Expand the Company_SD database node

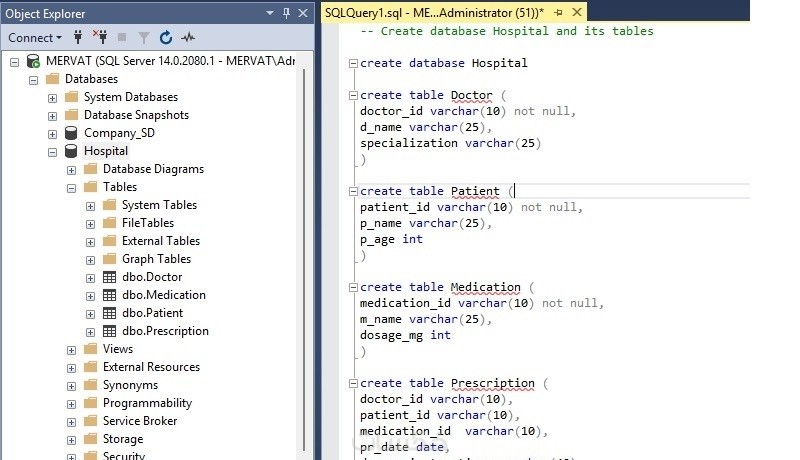click(x=52, y=134)
